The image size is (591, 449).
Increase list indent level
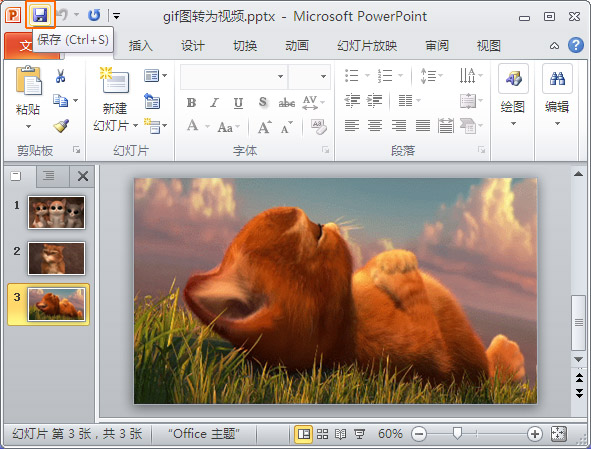tap(374, 101)
